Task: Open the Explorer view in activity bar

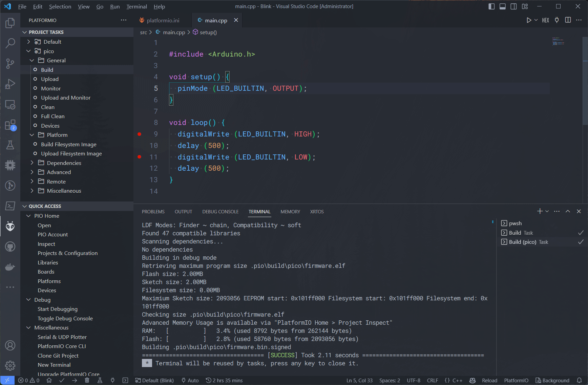Action: click(x=10, y=23)
